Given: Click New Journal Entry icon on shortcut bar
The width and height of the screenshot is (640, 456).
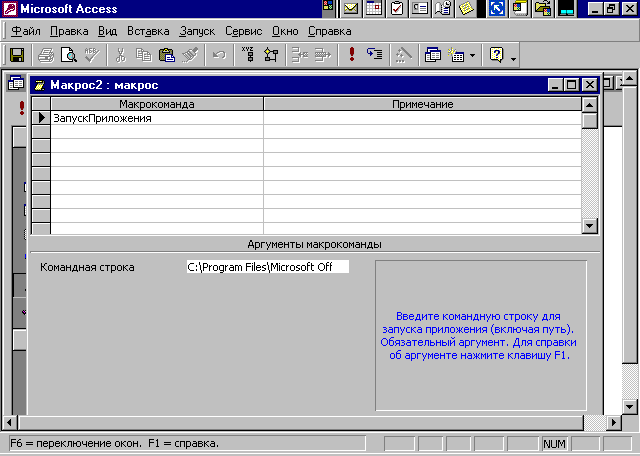Looking at the screenshot, I should (x=443, y=9).
